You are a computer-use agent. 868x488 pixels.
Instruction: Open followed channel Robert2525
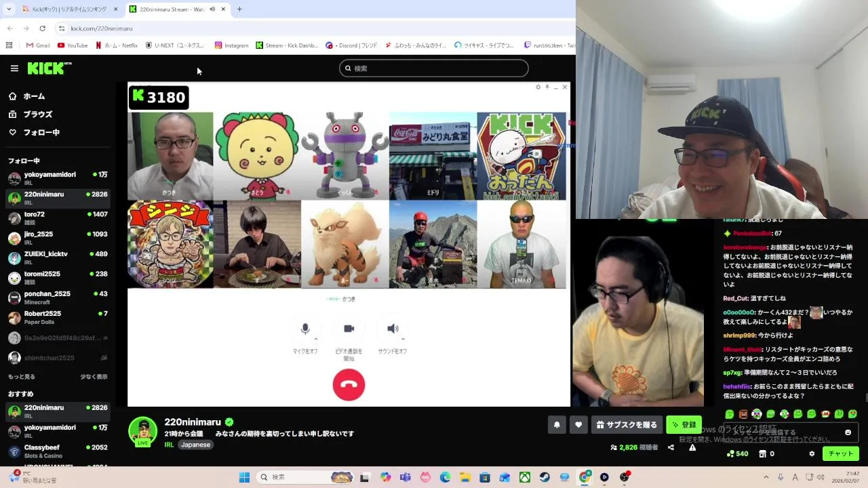click(x=58, y=317)
